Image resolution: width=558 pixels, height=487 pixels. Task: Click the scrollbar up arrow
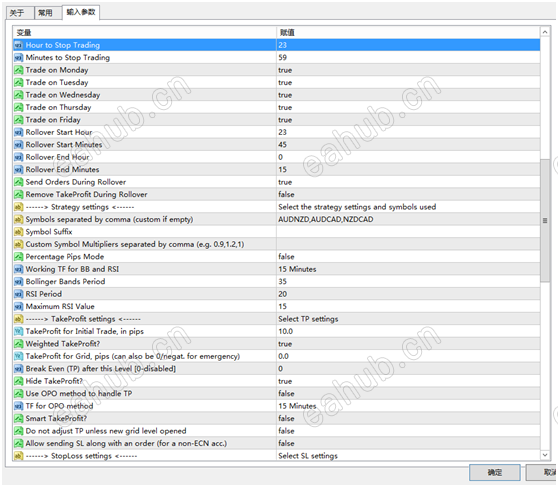pos(545,32)
